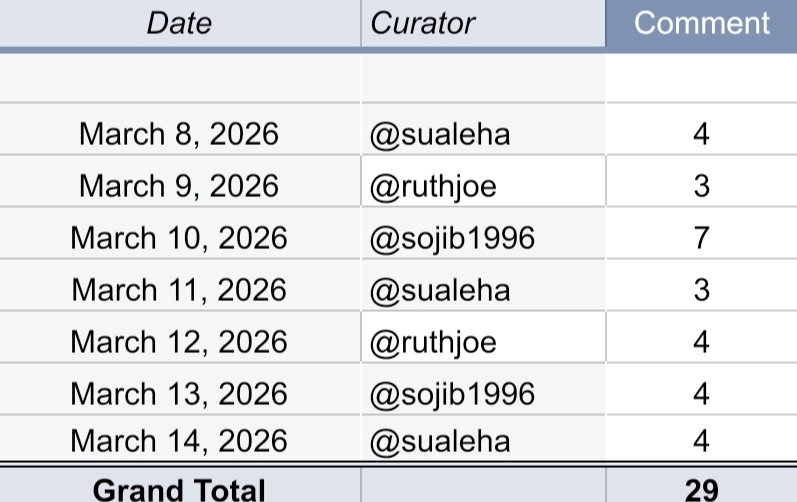Select the grand total value 29
Image resolution: width=797 pixels, height=502 pixels.
(x=701, y=485)
